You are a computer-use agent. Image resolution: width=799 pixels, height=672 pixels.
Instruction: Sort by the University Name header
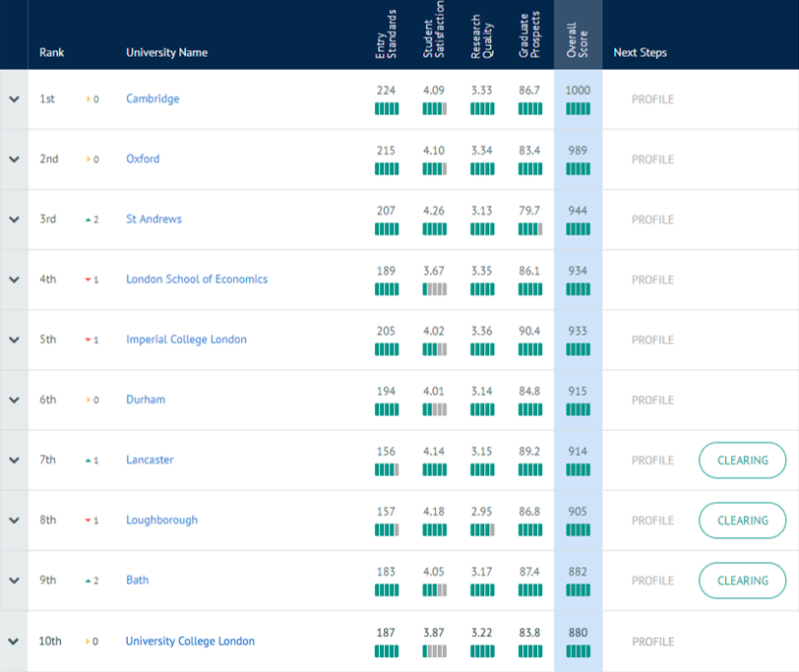166,52
